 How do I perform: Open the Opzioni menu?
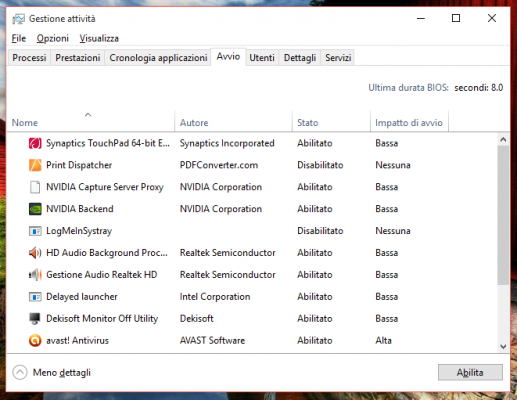click(x=53, y=38)
